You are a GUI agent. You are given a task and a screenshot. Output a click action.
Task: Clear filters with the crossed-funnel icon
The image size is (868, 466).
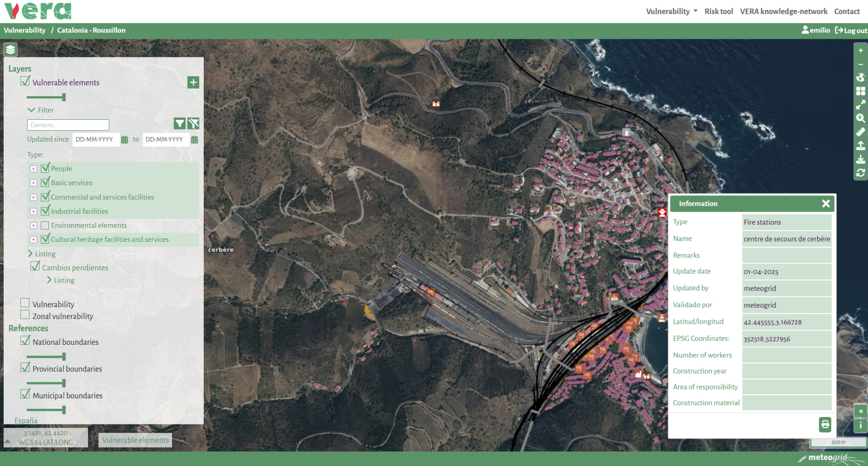(193, 123)
